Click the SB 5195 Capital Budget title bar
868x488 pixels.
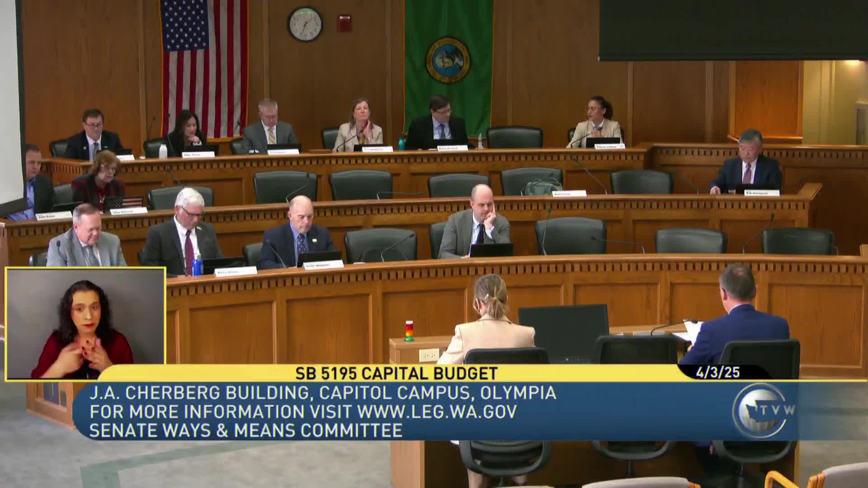[x=396, y=373]
